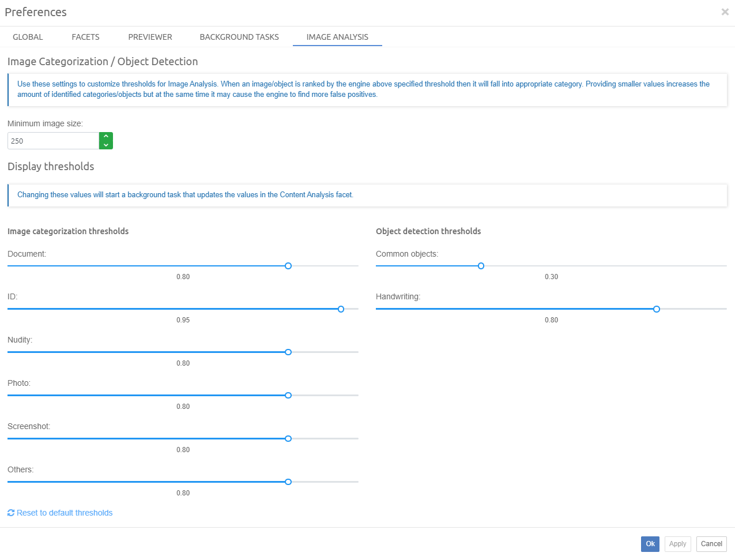Click the Screenshot threshold slider handle
This screenshot has width=735, height=560.
[288, 439]
